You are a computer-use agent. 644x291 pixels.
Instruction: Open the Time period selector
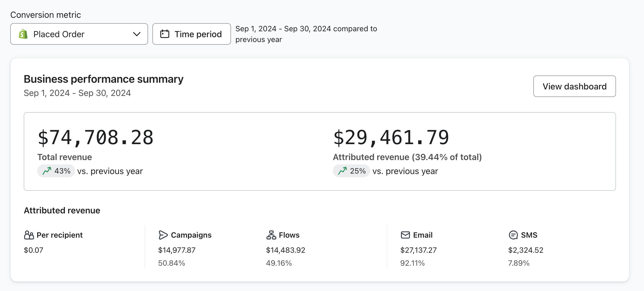[x=191, y=34]
